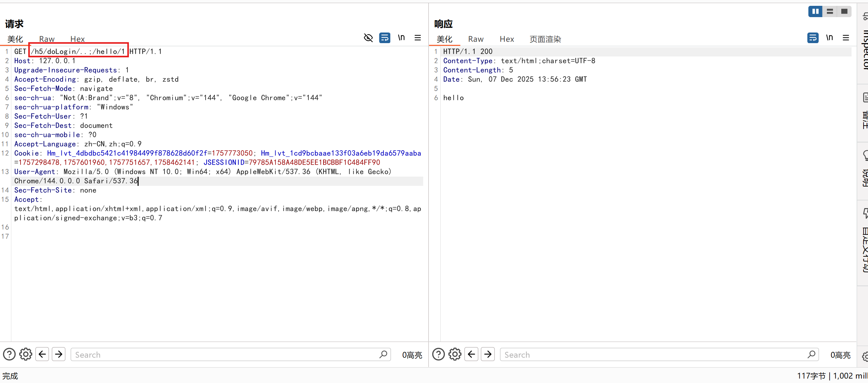
Task: Switch to combined single-pane layout
Action: click(844, 11)
